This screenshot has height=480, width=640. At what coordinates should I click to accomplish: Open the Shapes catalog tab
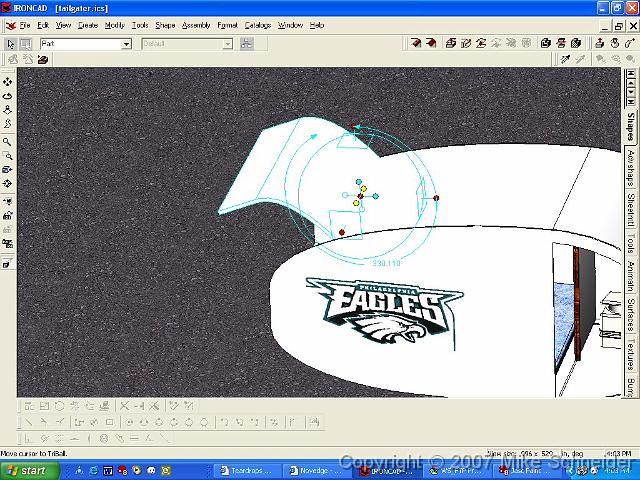pyautogui.click(x=631, y=126)
